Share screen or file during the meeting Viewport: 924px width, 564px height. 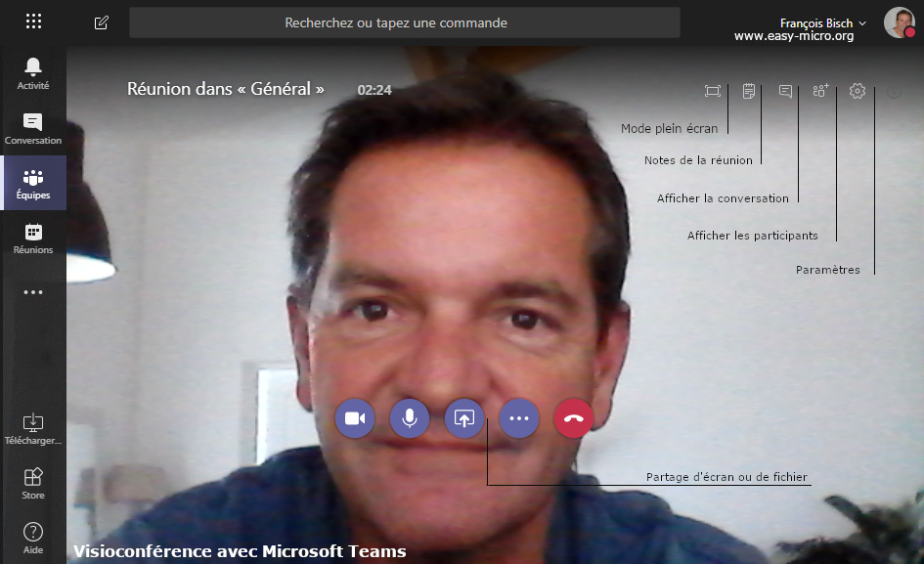click(x=463, y=417)
